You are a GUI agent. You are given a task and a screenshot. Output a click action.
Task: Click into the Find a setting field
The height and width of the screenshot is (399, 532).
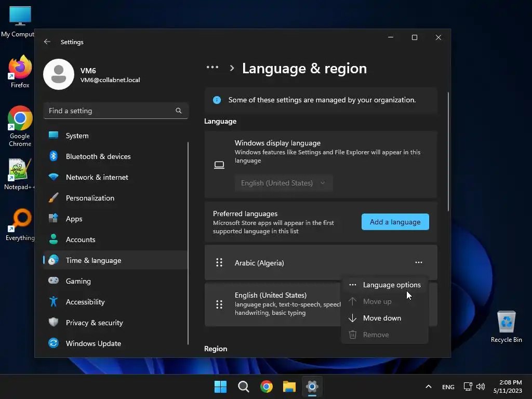116,111
